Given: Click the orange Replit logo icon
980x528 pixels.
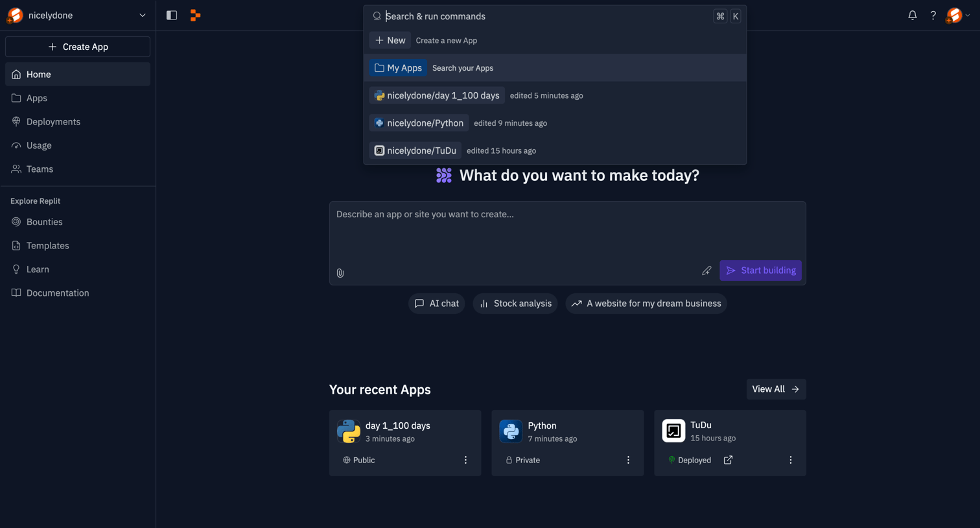Looking at the screenshot, I should click(195, 16).
